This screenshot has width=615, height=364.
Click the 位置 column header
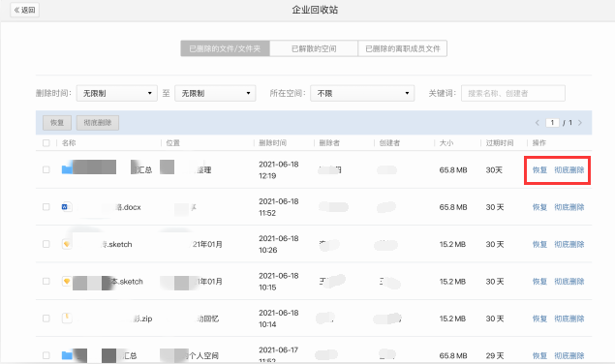tap(173, 142)
